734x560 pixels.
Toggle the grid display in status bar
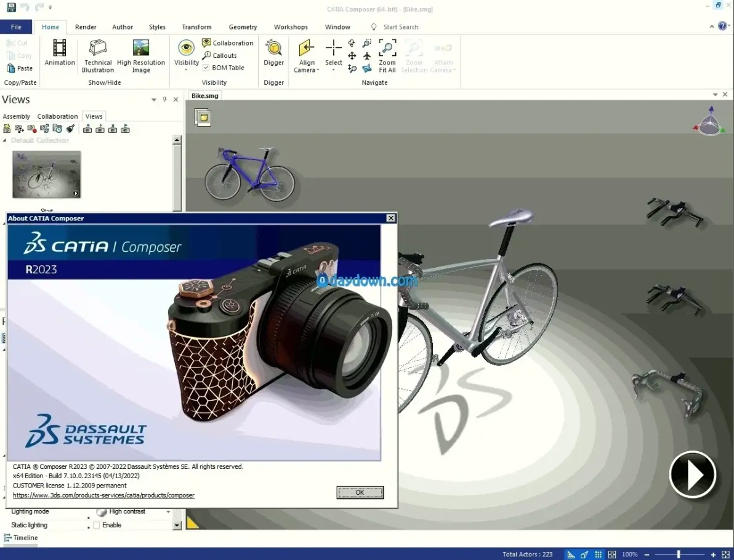(x=599, y=554)
